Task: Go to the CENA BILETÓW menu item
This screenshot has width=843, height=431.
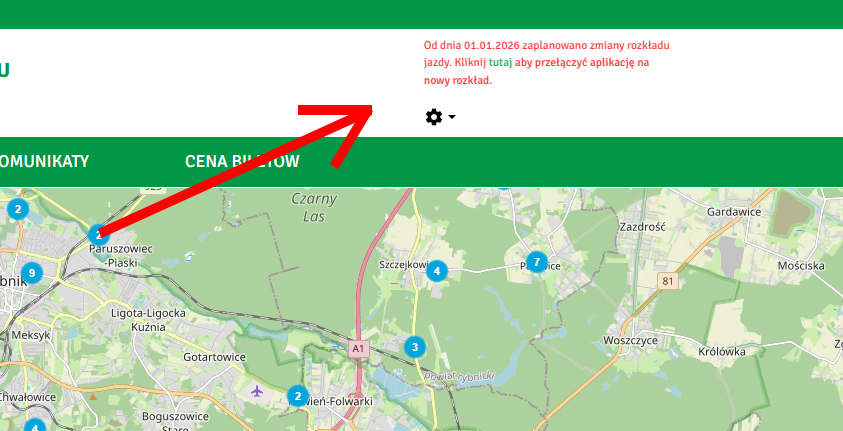Action: [242, 161]
